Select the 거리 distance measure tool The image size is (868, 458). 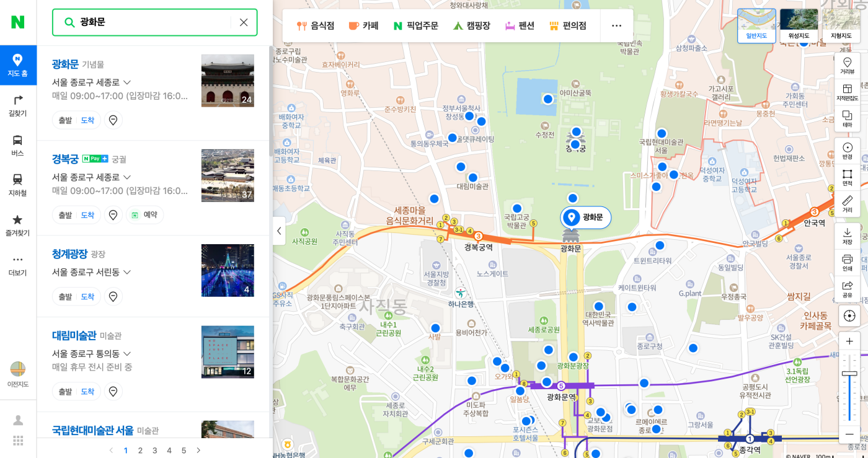click(x=847, y=204)
